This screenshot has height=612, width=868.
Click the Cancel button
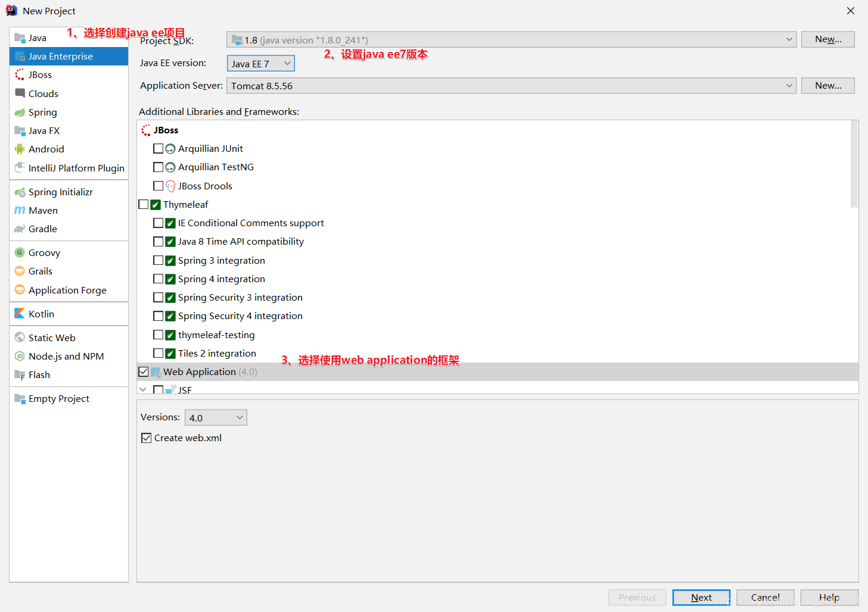click(766, 597)
